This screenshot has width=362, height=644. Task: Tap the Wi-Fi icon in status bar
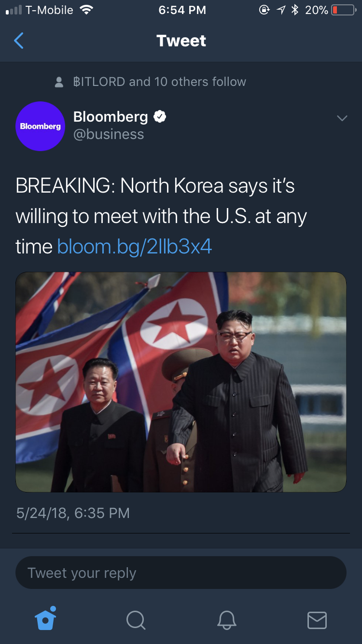pyautogui.click(x=86, y=10)
